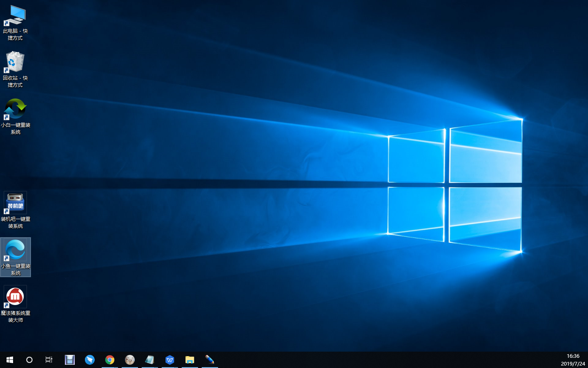Viewport: 588px width, 368px height.
Task: Open the blue bird DingTalk taskbar icon
Action: click(x=90, y=360)
